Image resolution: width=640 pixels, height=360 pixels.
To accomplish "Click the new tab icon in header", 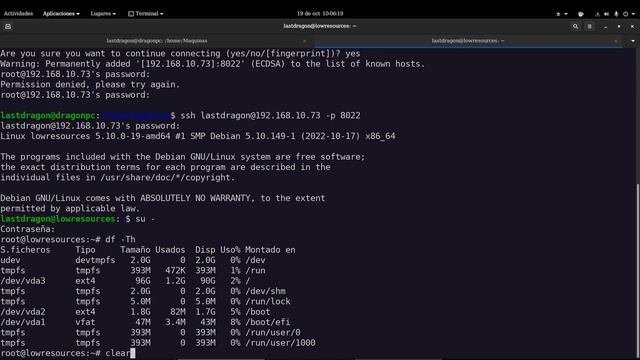I will tap(8, 27).
